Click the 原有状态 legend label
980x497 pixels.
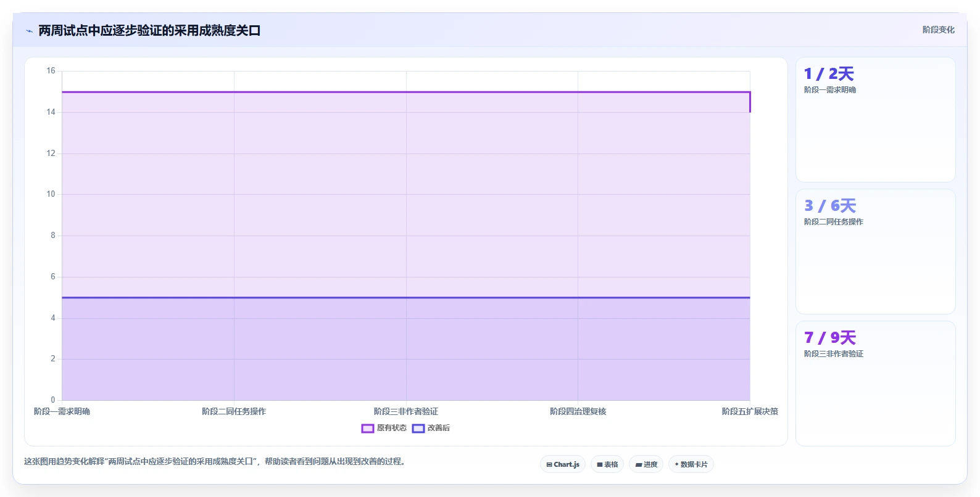[x=392, y=428]
